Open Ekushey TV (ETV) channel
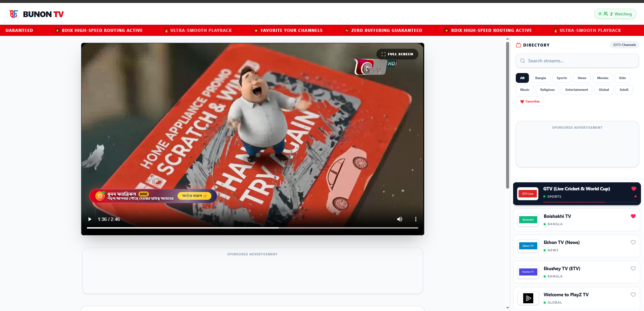644x311 pixels. click(x=577, y=272)
